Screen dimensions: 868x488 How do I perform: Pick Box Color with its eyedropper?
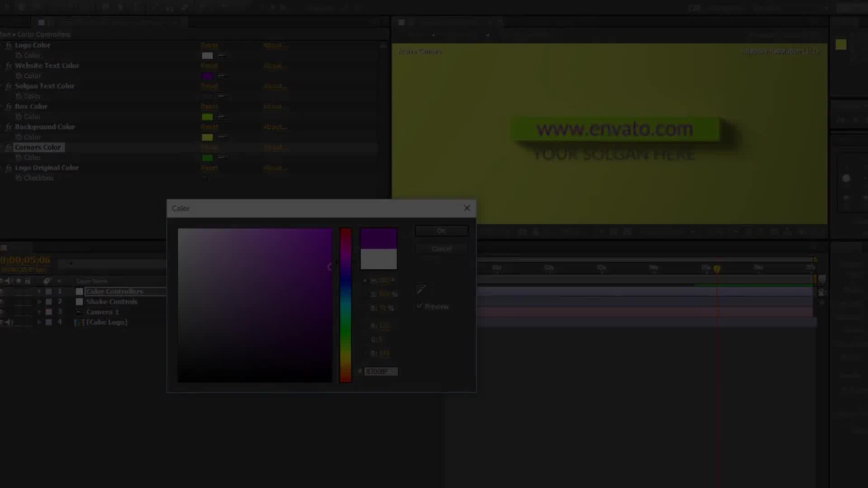pos(222,117)
